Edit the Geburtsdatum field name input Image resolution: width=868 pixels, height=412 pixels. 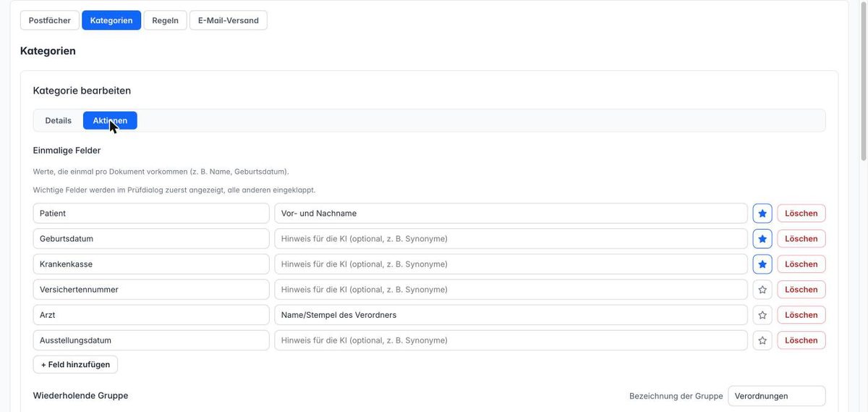[x=151, y=239]
